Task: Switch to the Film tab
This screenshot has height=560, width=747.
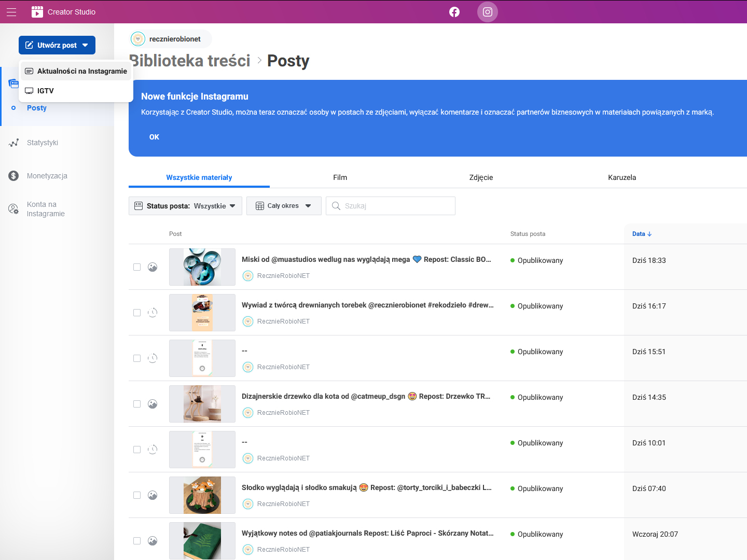Action: (340, 177)
